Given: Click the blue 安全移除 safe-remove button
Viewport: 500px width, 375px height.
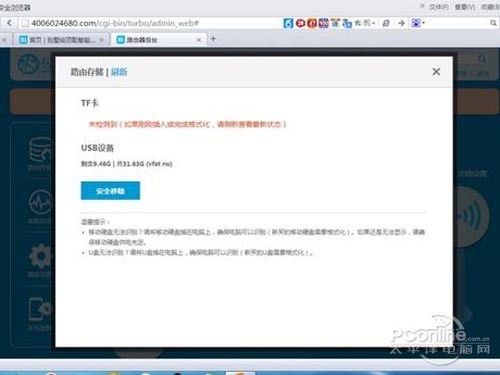Looking at the screenshot, I should (x=110, y=191).
